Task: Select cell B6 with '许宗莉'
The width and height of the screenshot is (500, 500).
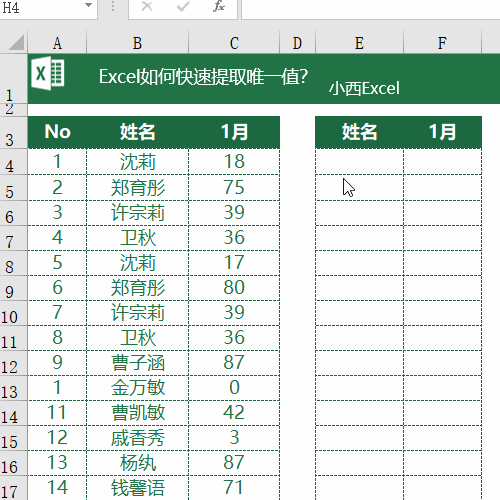Action: pos(138,213)
